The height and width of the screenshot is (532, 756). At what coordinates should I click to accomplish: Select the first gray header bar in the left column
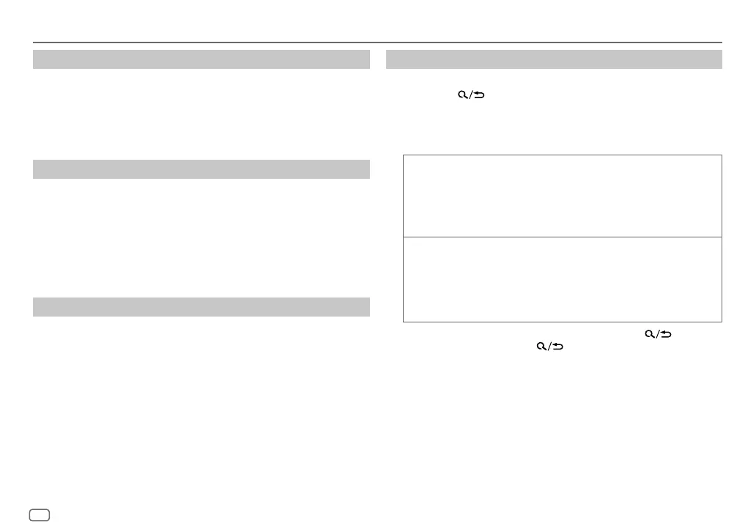201,59
